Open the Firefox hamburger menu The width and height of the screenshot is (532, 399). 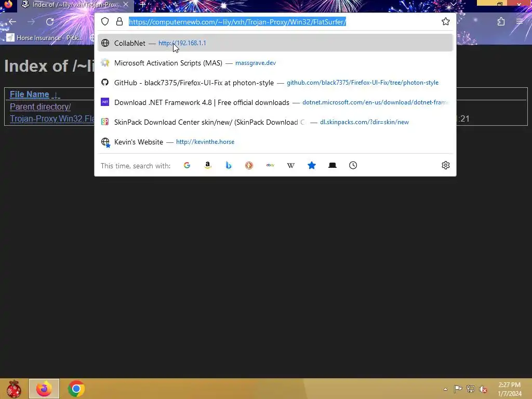(520, 22)
